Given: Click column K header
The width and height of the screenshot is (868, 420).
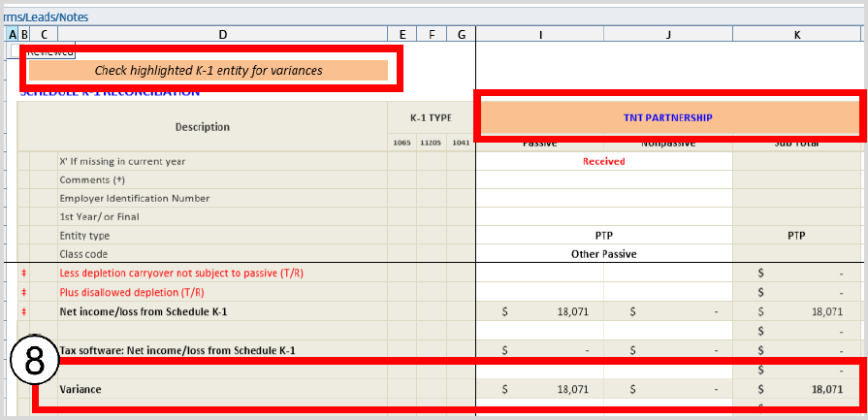Looking at the screenshot, I should tap(797, 35).
